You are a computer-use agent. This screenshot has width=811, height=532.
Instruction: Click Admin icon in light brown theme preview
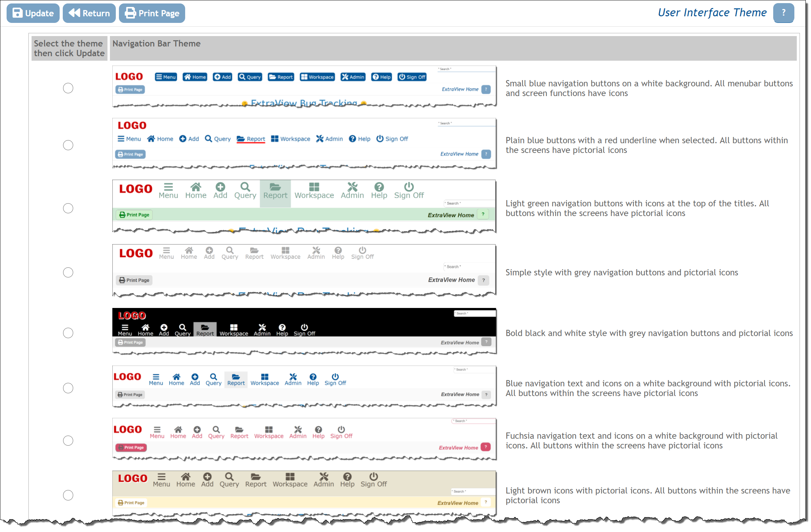[x=324, y=477]
